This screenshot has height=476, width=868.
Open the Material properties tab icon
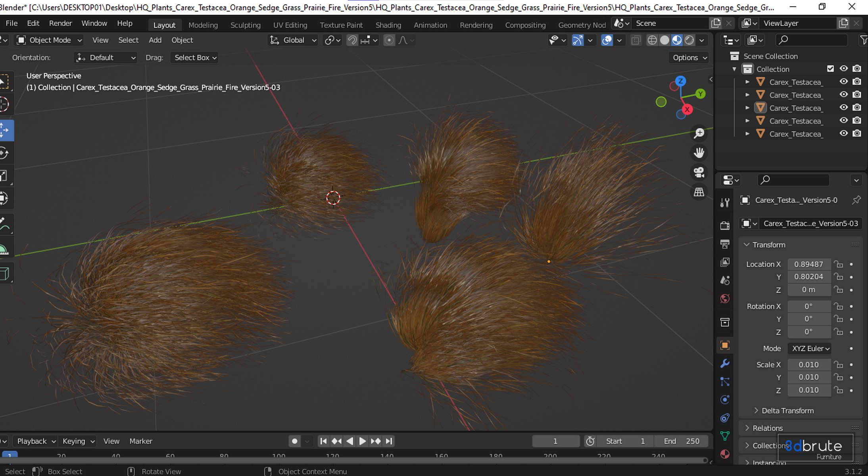point(725,454)
